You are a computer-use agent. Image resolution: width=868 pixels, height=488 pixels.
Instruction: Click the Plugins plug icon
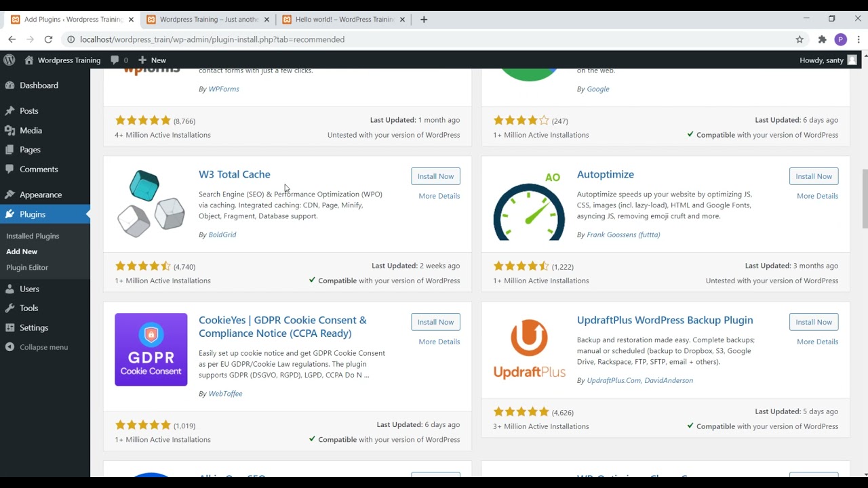(x=9, y=214)
